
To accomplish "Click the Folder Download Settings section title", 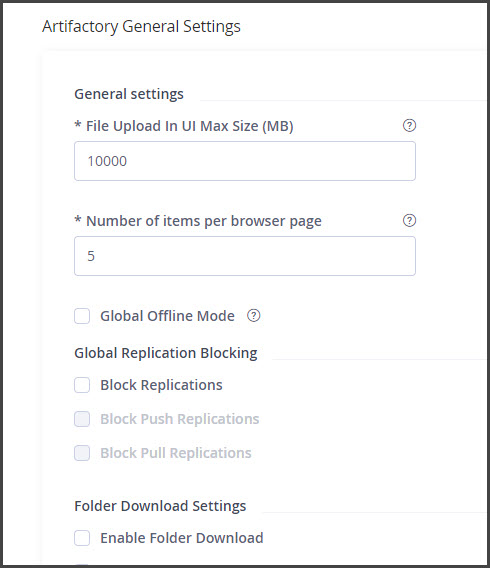I will pyautogui.click(x=160, y=506).
